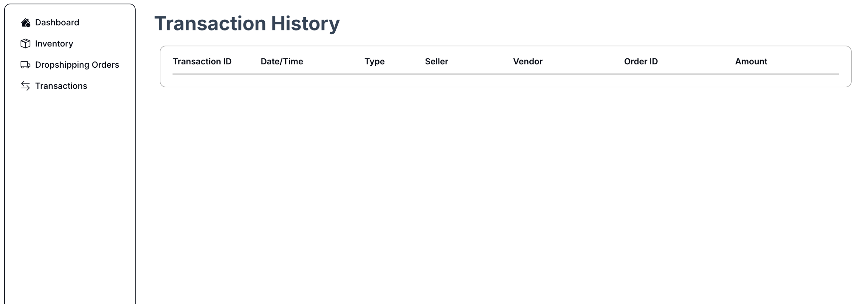Image resolution: width=868 pixels, height=304 pixels.
Task: Click the Order ID column header
Action: point(641,62)
